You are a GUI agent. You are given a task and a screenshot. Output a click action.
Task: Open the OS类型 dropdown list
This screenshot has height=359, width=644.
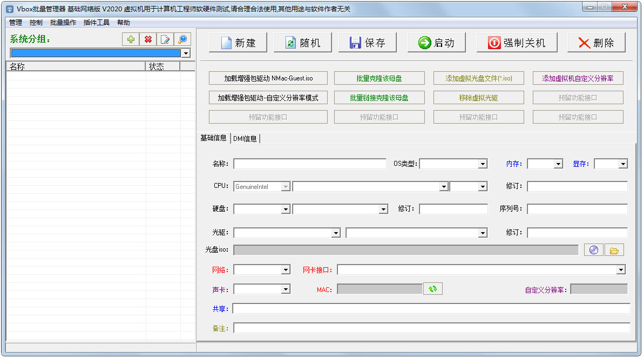[483, 164]
